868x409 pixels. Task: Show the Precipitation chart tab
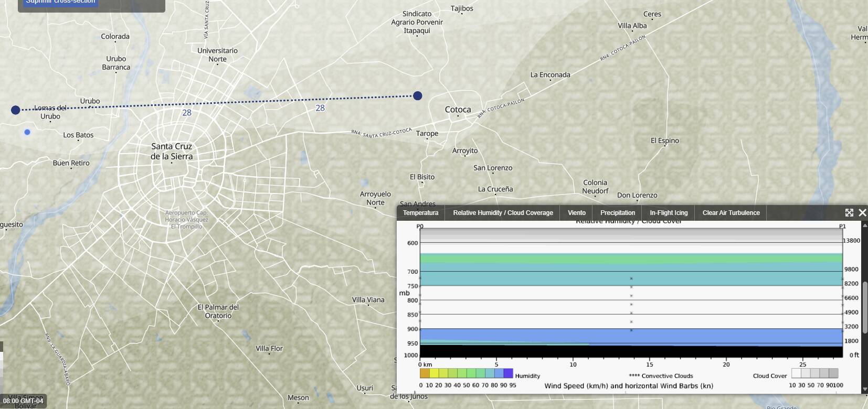617,213
